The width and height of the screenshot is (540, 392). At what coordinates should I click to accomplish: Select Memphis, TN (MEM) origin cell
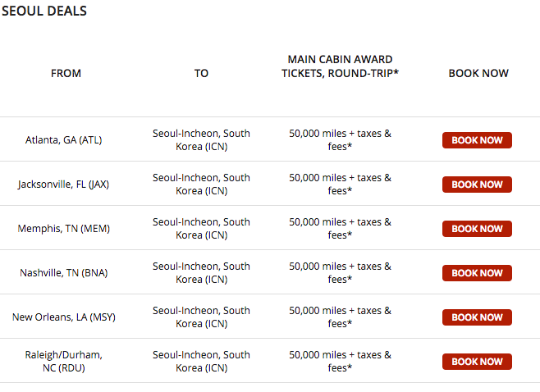[x=64, y=229]
